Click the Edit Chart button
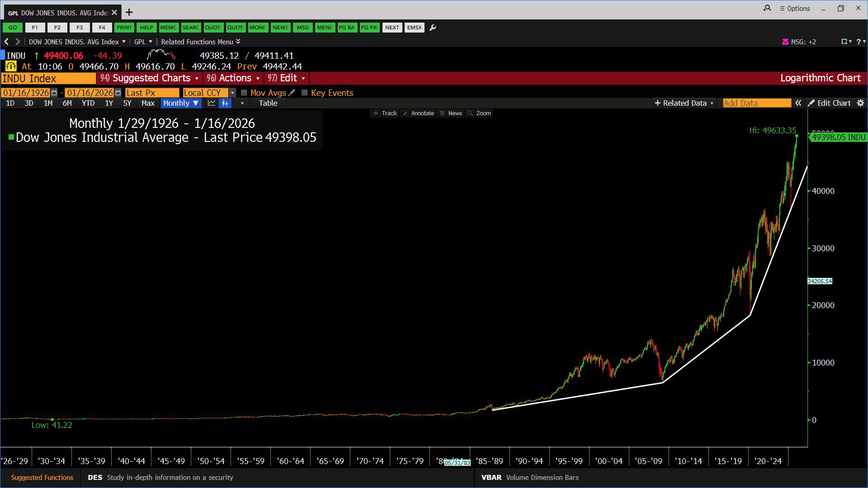Screen dimensions: 868x488 pos(830,103)
